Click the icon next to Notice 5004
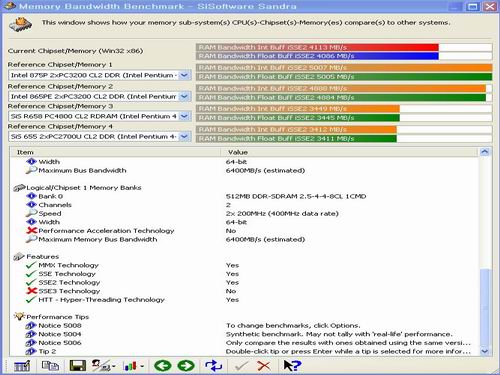The width and height of the screenshot is (500, 375). point(31,334)
